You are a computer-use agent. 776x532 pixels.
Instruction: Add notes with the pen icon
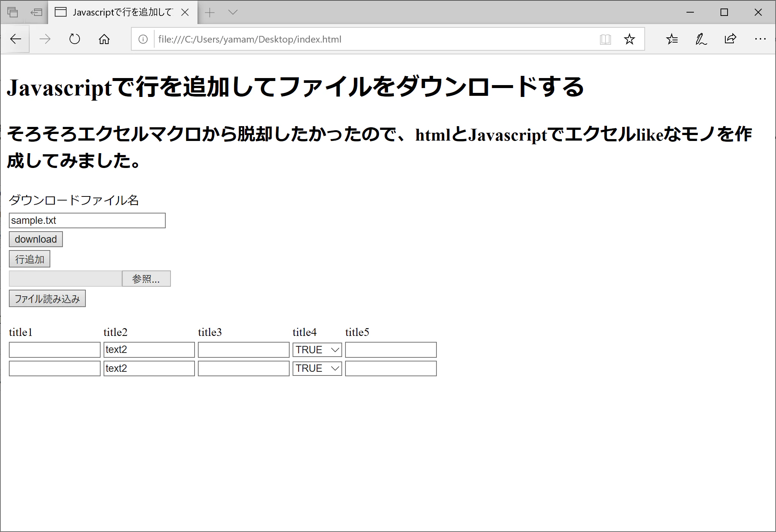[701, 39]
